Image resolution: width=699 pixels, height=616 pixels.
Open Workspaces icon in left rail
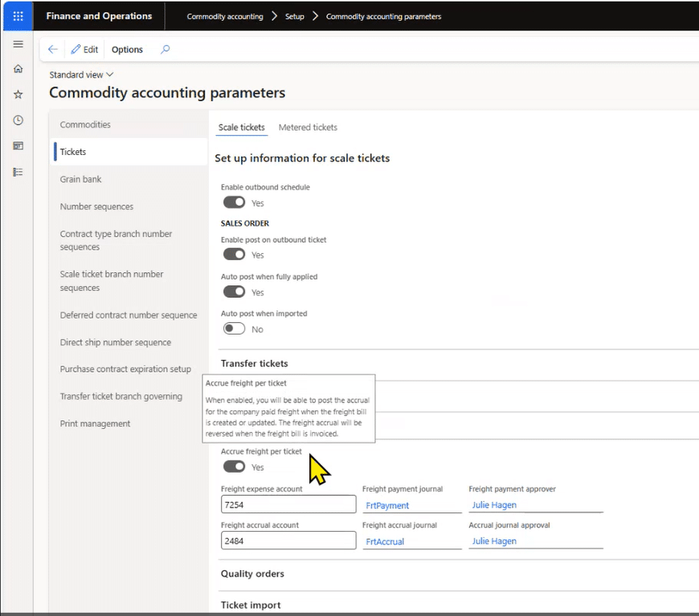(x=18, y=145)
